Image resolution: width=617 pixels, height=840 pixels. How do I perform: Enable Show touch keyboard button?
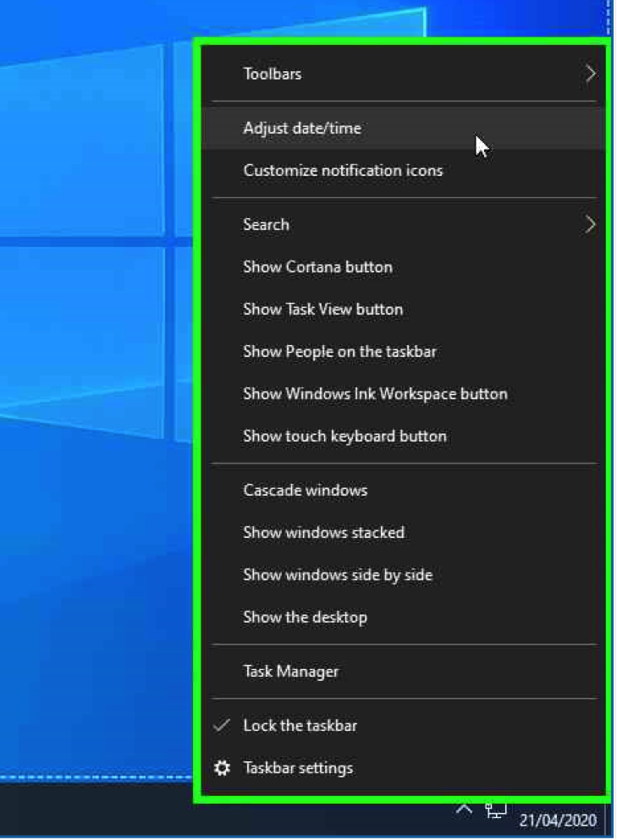click(x=344, y=436)
